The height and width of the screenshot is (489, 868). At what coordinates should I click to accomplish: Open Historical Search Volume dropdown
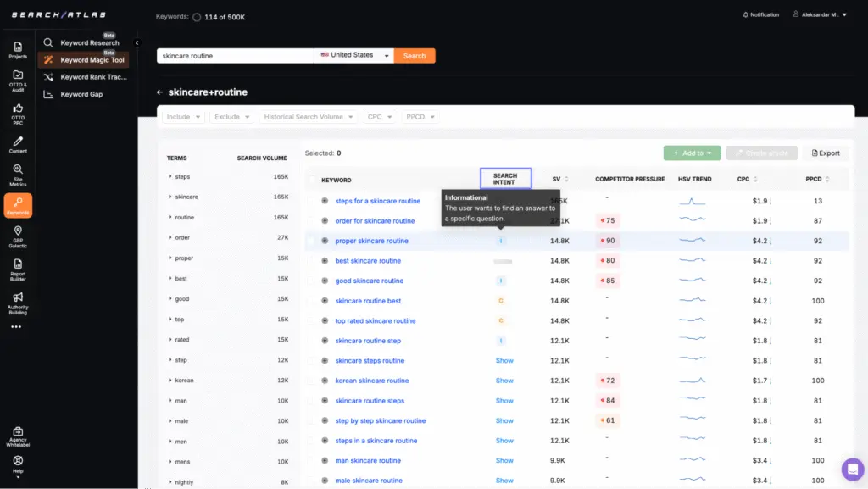click(x=309, y=117)
